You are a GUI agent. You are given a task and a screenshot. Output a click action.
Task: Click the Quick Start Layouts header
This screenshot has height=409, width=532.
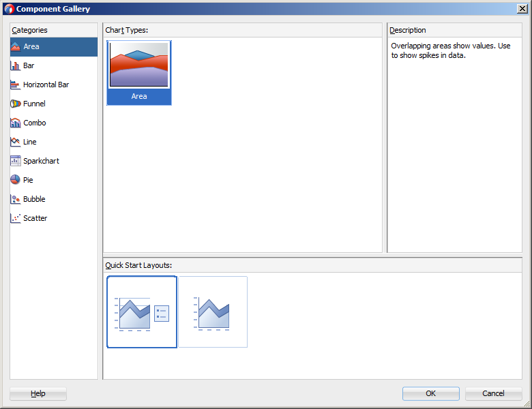click(x=138, y=265)
